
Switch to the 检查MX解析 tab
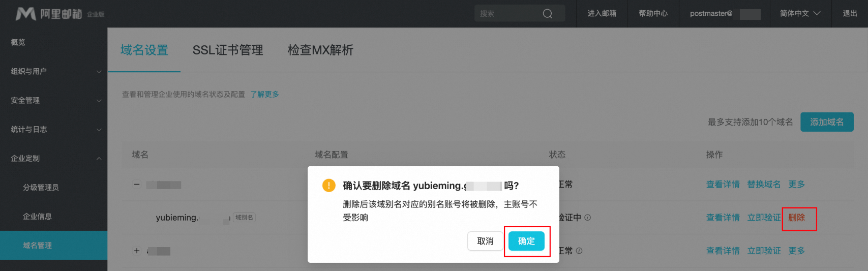tap(320, 50)
